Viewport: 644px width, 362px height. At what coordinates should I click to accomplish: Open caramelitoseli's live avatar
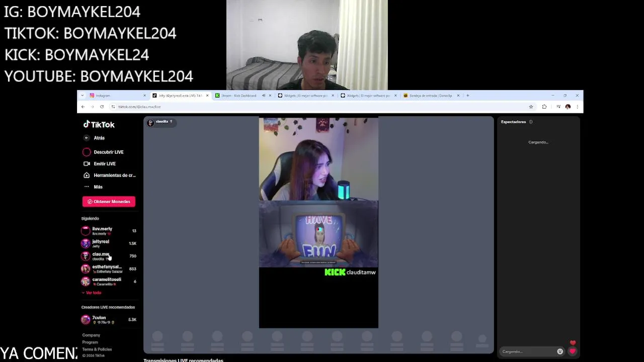coord(86,281)
